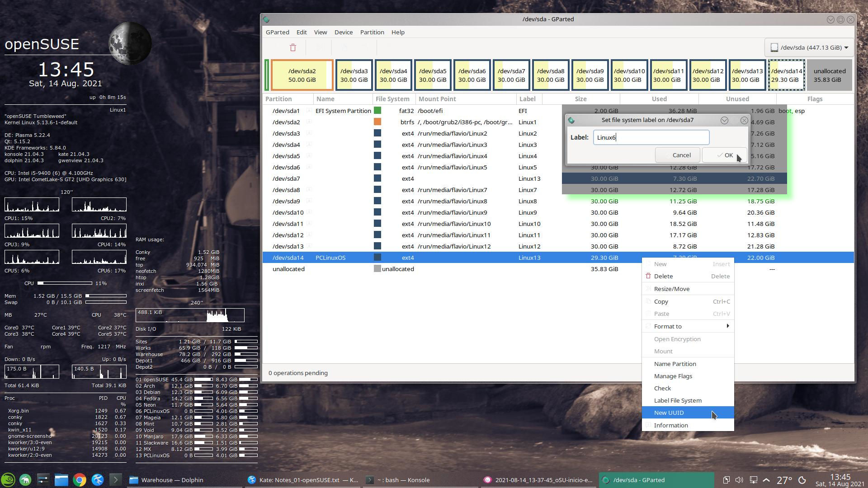Image resolution: width=868 pixels, height=488 pixels.
Task: Click the clipboard tray icon
Action: (726, 480)
